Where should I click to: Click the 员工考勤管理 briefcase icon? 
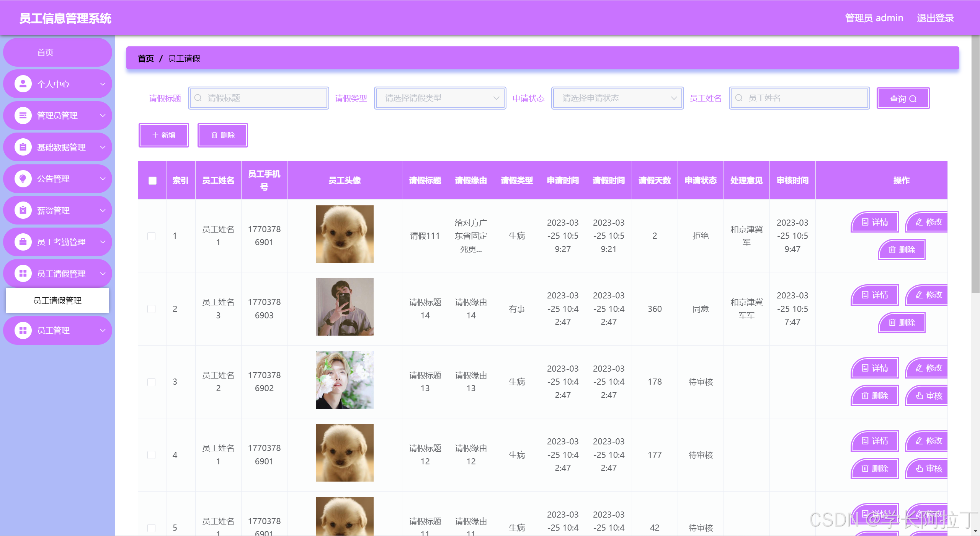coord(23,242)
